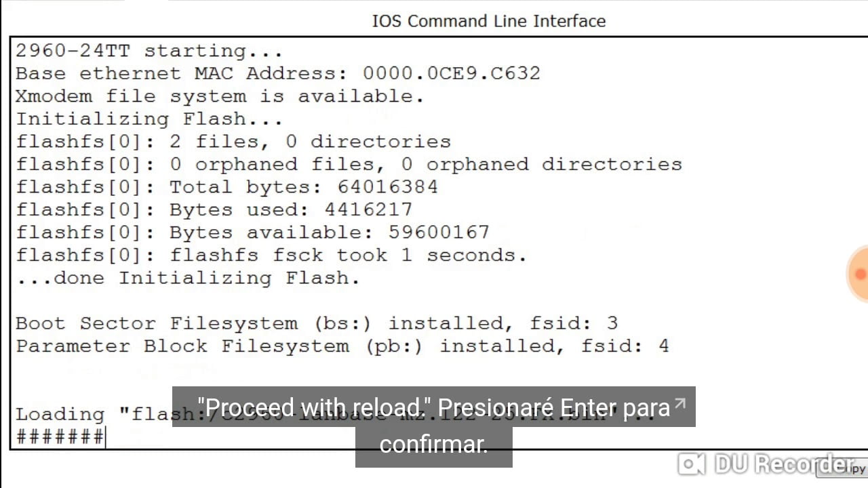Screen dimensions: 868x488
Task: Click the Parameter Block Filesystem installed line
Action: [342, 346]
